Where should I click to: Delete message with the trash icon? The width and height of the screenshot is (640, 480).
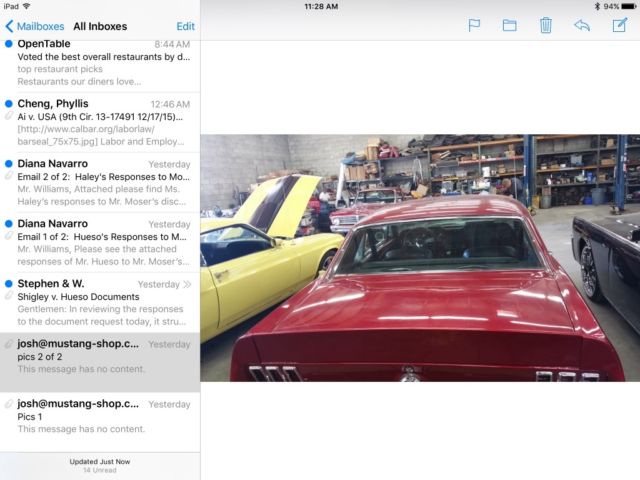coord(546,25)
